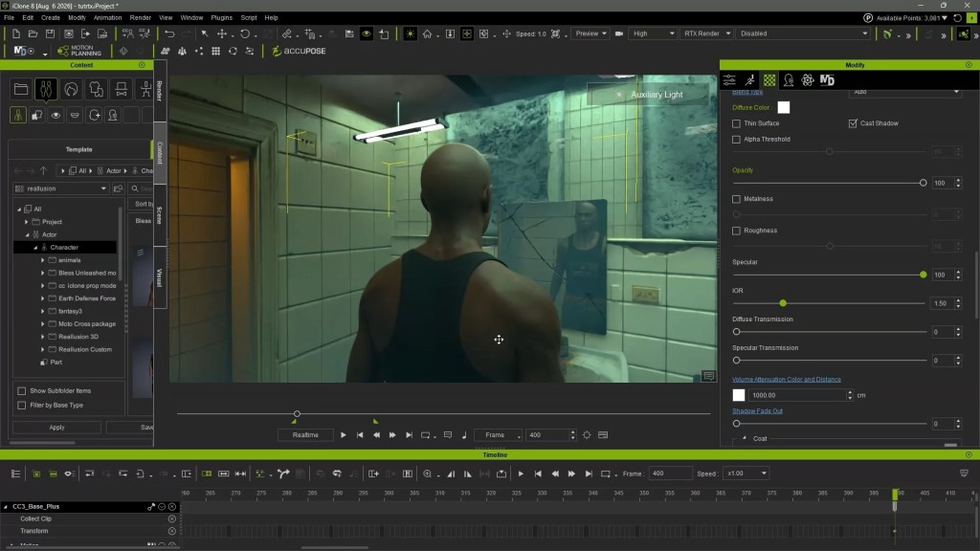Open Modify panel motion runner tab icon
Image resolution: width=980 pixels, height=551 pixels.
click(749, 80)
